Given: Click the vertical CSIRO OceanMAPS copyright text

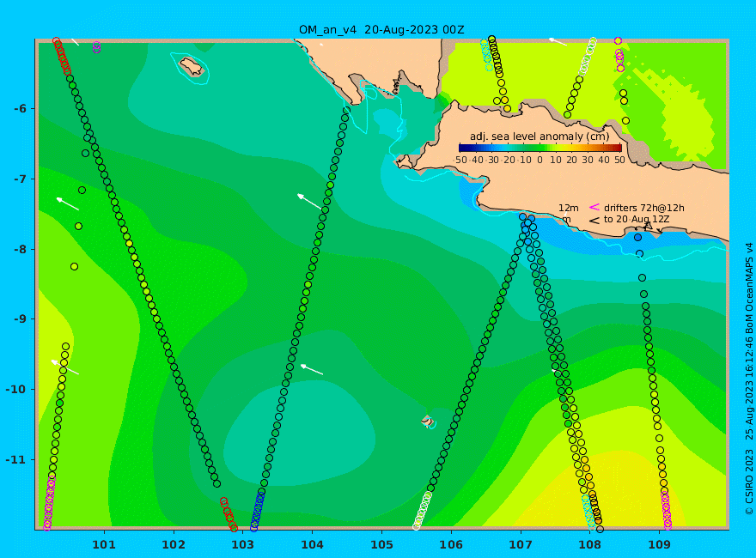Looking at the screenshot, I should pos(749,379).
